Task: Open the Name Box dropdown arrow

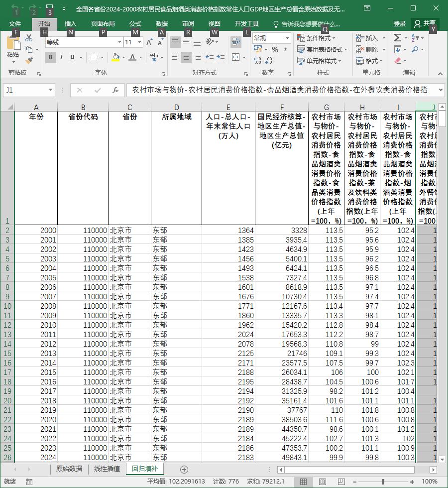Action: [50, 90]
